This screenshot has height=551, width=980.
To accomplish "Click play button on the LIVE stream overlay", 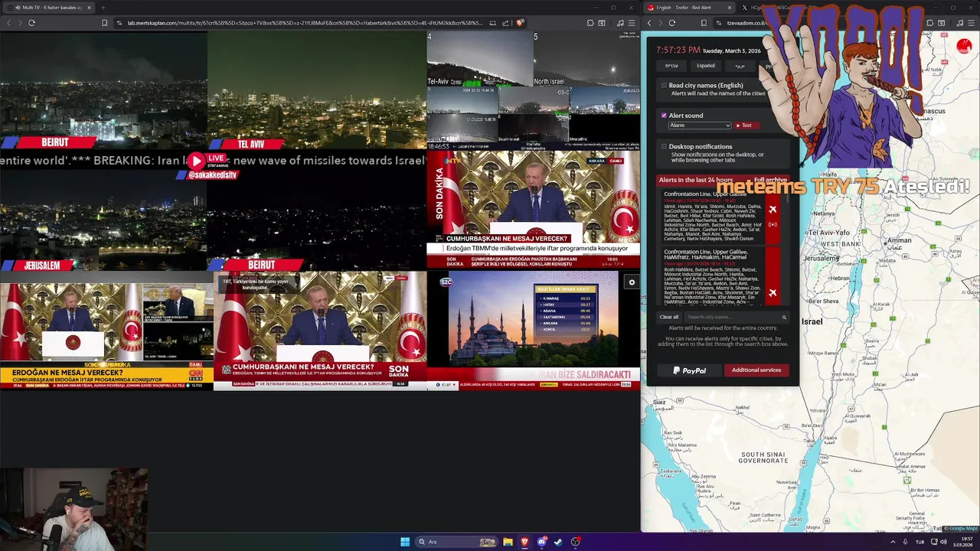I will click(x=197, y=161).
